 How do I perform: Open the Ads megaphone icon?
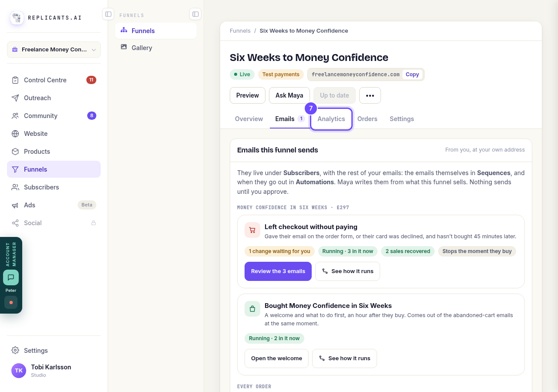pyautogui.click(x=15, y=205)
